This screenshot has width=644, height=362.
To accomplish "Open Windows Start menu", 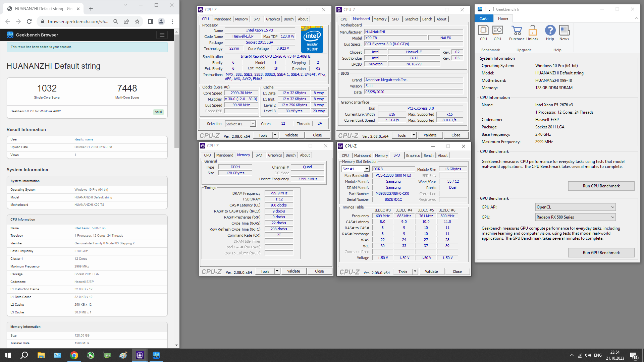I will [8, 355].
